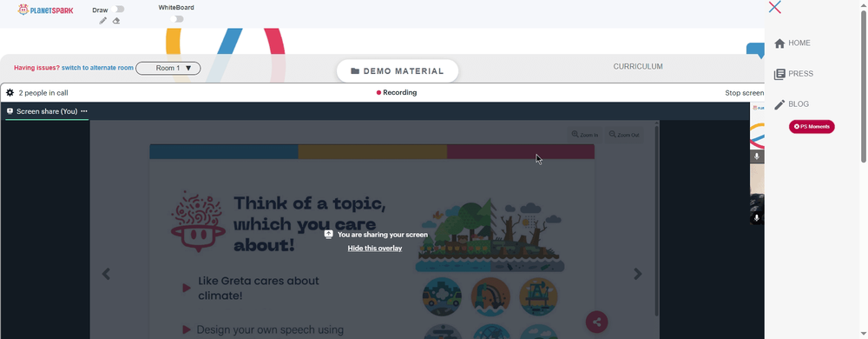Open the CURRICULUM tab
This screenshot has height=339, width=868.
[638, 66]
